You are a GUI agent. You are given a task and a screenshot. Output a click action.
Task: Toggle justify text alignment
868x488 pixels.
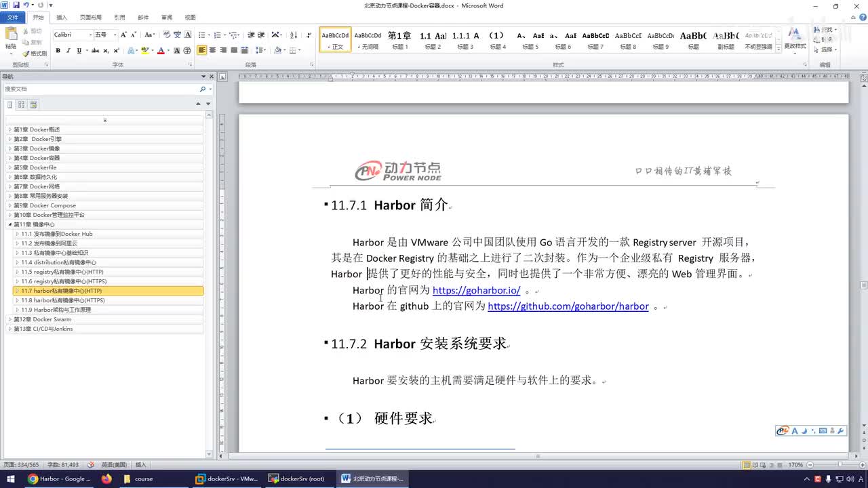234,50
